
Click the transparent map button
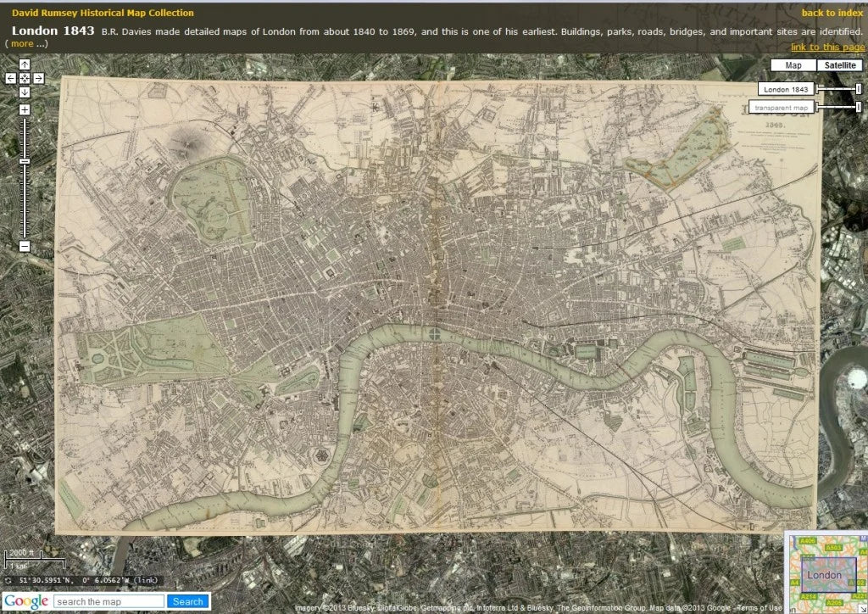click(x=781, y=108)
